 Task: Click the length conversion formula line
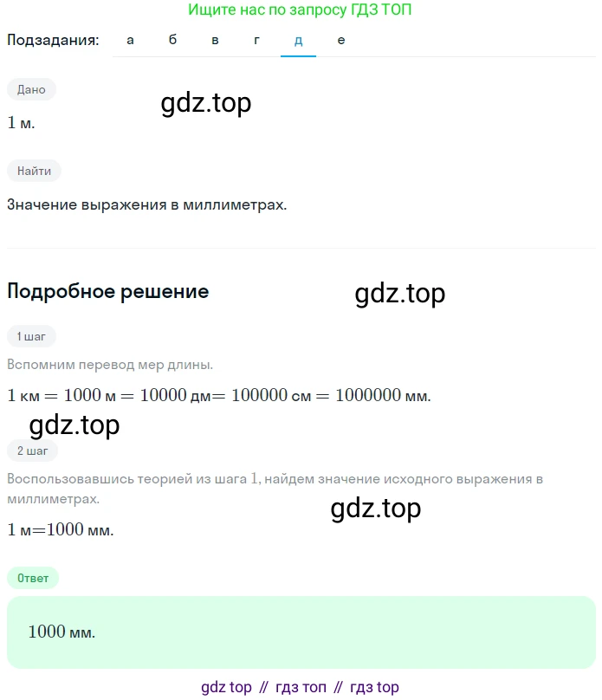219,396
